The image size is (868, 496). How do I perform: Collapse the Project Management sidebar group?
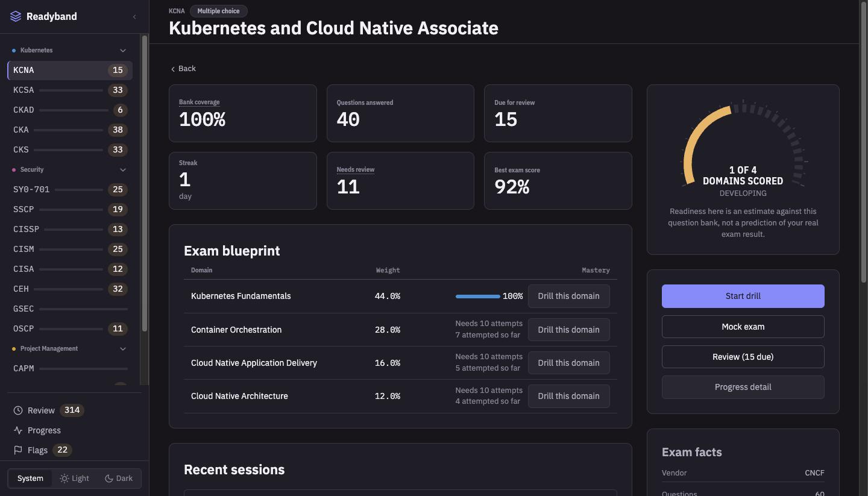[123, 349]
